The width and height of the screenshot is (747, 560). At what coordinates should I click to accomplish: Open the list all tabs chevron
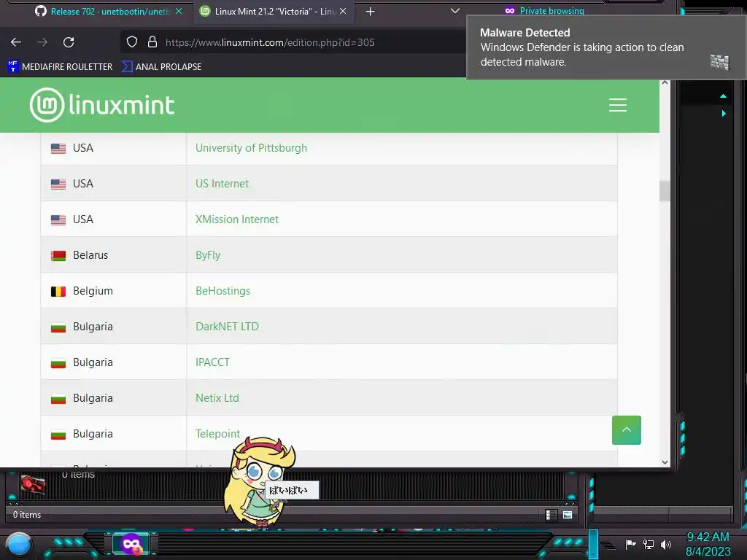point(455,11)
